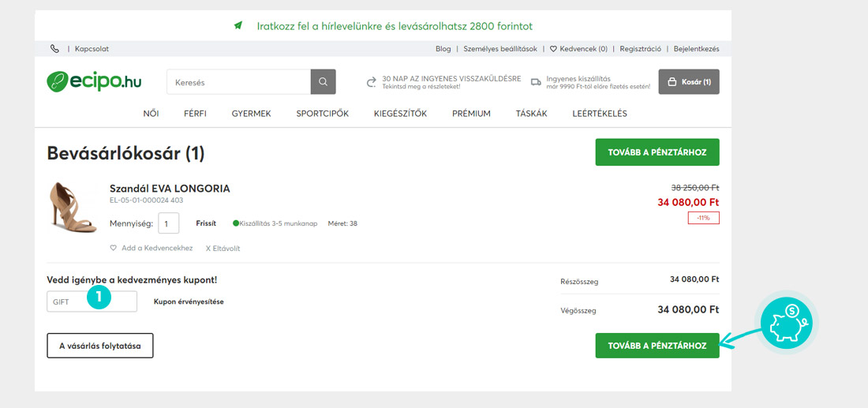Click the Mennyiség quantity field

click(x=169, y=223)
